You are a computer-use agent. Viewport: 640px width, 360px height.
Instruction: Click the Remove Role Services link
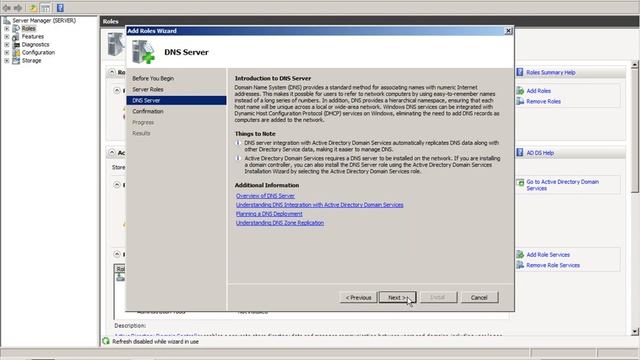point(553,265)
